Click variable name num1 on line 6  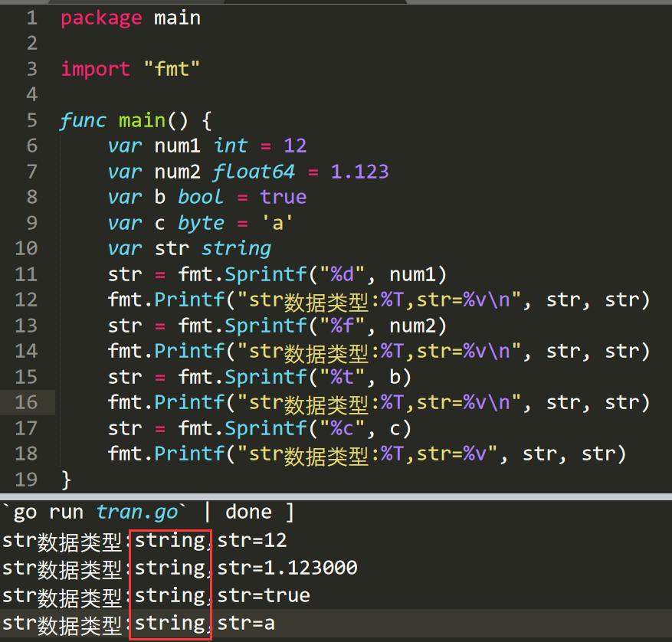tap(178, 146)
